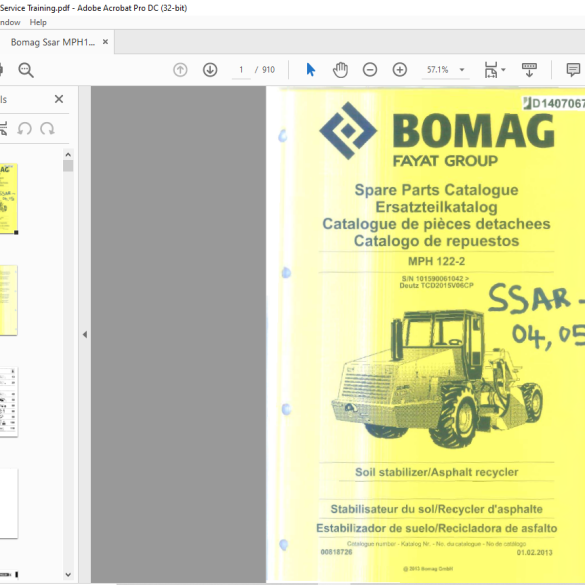Click the date 01.02.2013 text
The width and height of the screenshot is (585, 585).
[534, 552]
